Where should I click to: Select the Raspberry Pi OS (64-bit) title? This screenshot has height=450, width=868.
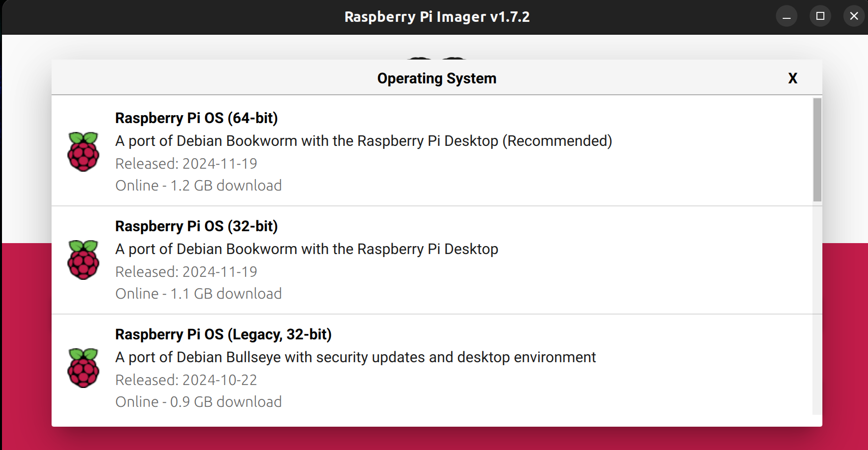[x=196, y=118]
